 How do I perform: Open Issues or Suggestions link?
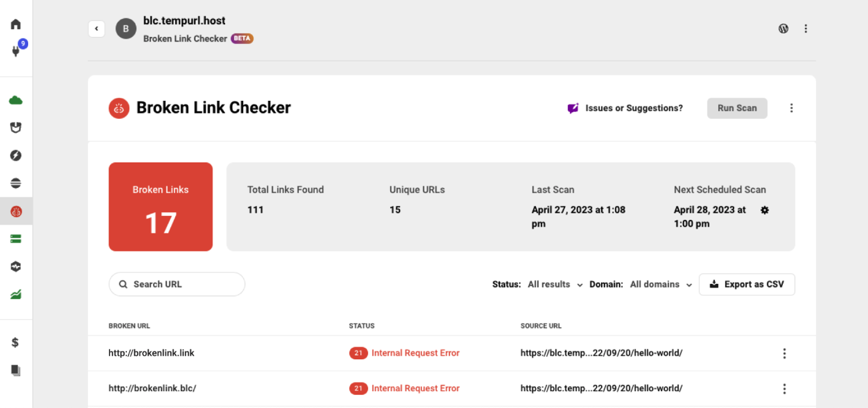pyautogui.click(x=634, y=108)
